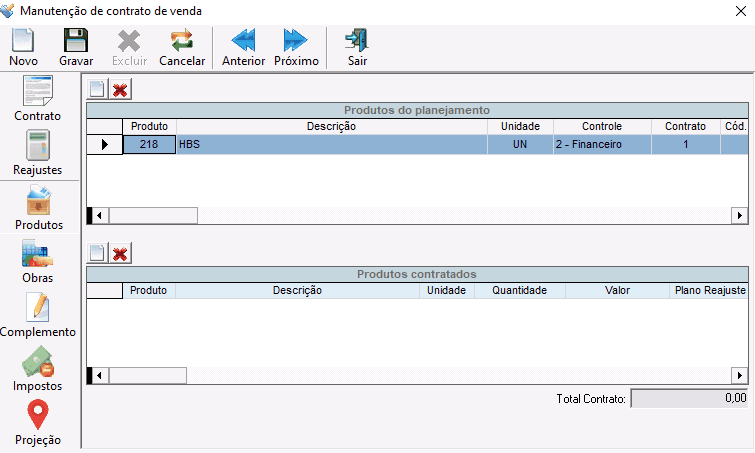The height and width of the screenshot is (453, 755).
Task: Click the Novo toolbar icon
Action: coord(23,40)
